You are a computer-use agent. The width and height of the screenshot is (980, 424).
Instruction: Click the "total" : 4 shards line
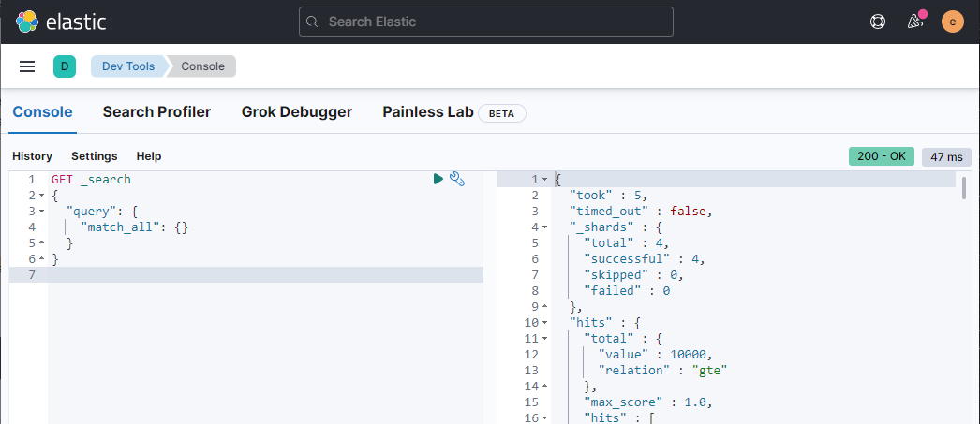pos(627,243)
